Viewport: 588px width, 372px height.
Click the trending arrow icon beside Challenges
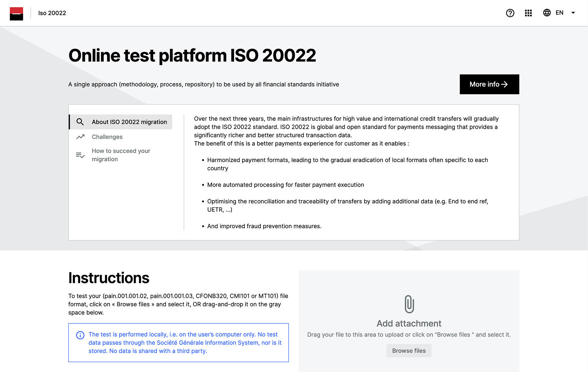(80, 137)
